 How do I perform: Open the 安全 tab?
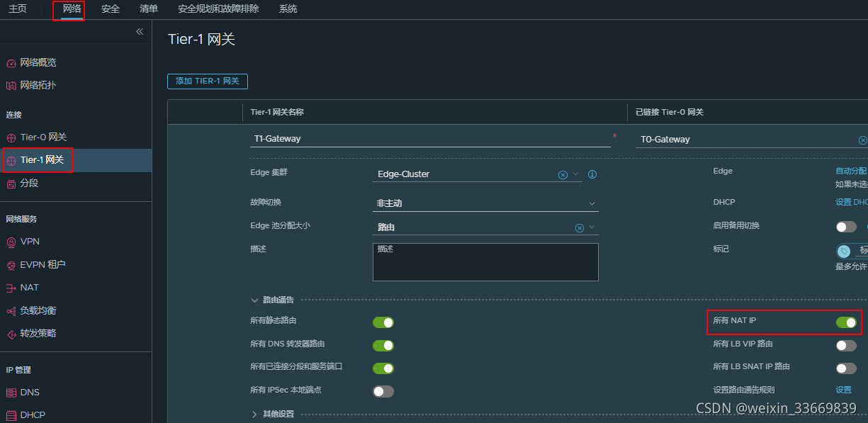tap(110, 9)
